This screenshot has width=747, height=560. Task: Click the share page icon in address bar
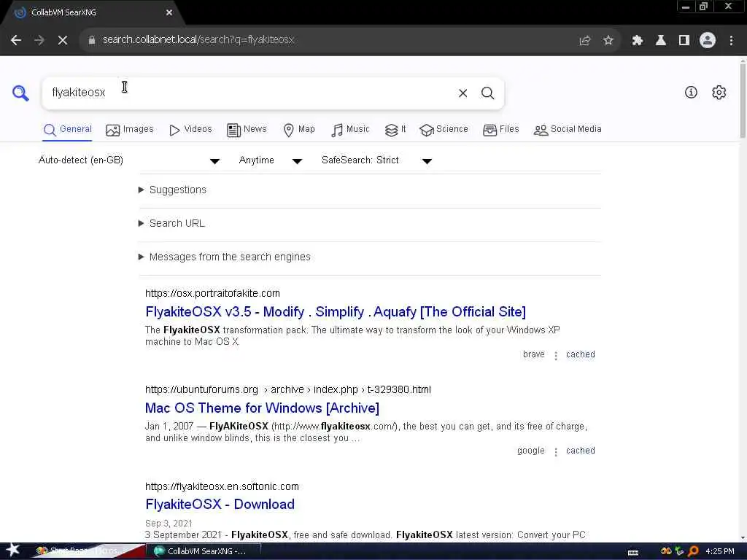[x=584, y=41]
